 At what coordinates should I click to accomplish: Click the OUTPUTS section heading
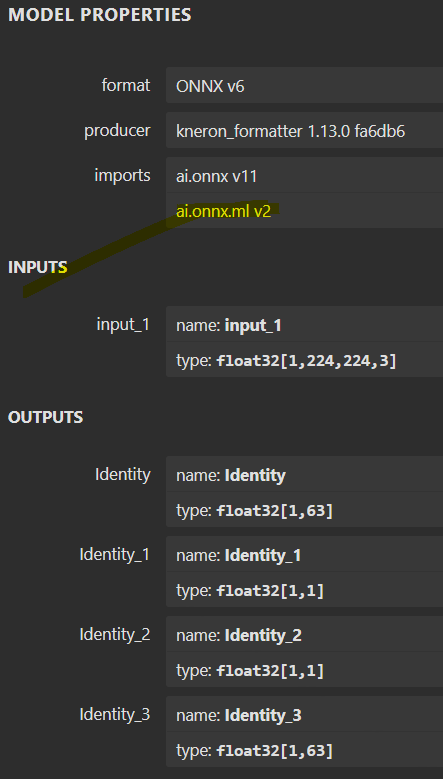(x=45, y=417)
